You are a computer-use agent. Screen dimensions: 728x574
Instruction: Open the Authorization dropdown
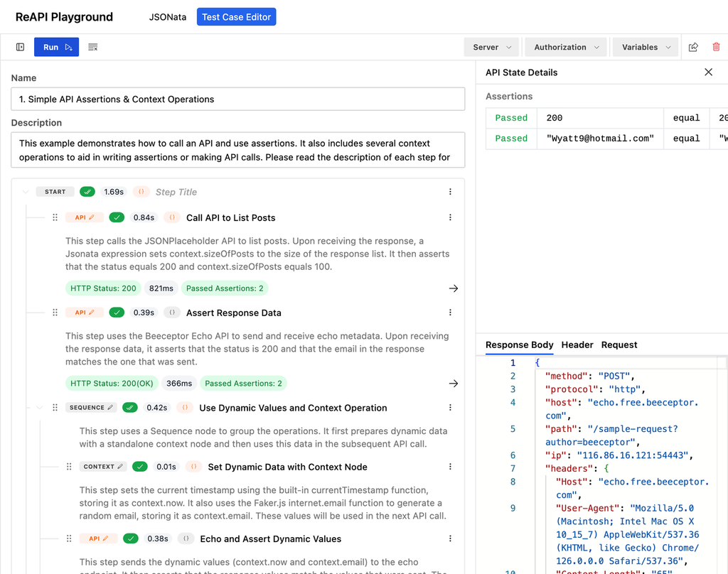[565, 47]
